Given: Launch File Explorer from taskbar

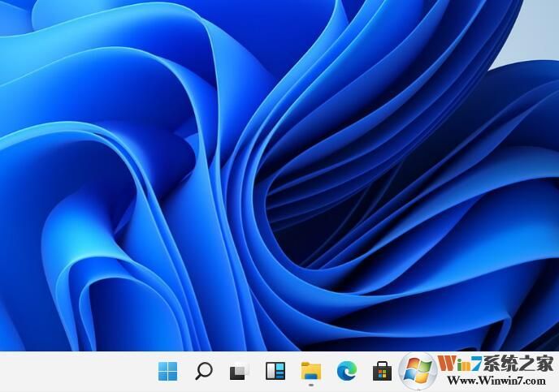Looking at the screenshot, I should [311, 371].
